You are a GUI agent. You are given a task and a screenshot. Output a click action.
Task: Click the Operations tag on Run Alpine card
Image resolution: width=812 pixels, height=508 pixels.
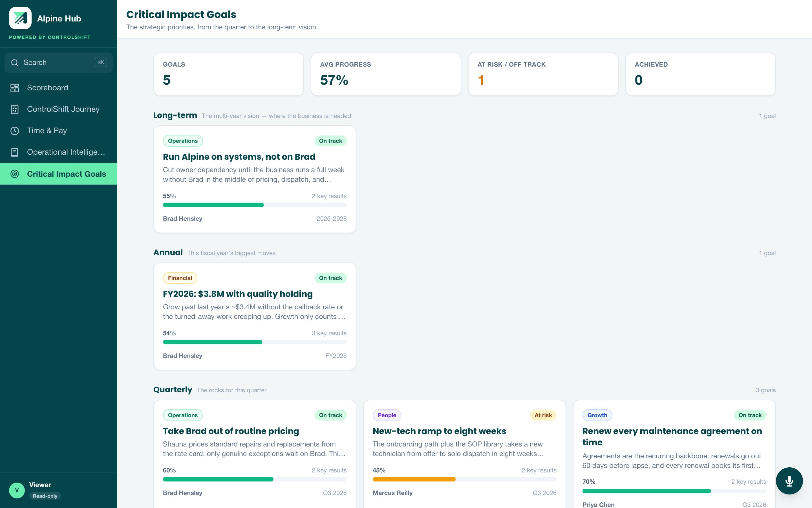click(x=183, y=141)
